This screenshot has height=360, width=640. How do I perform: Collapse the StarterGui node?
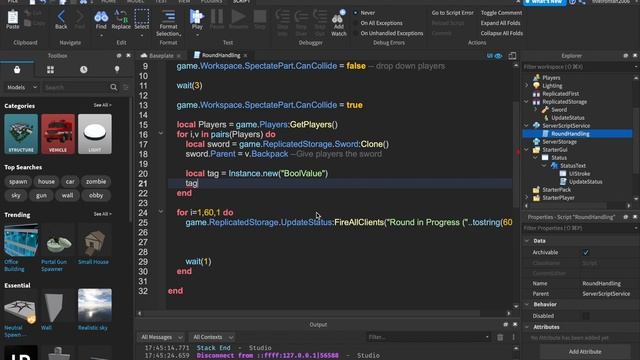[x=527, y=150]
